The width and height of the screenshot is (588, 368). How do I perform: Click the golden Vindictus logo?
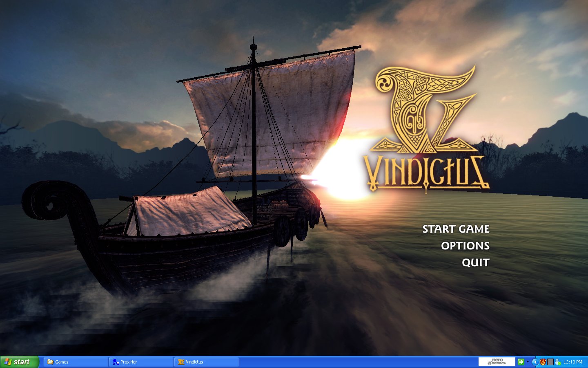(x=426, y=129)
